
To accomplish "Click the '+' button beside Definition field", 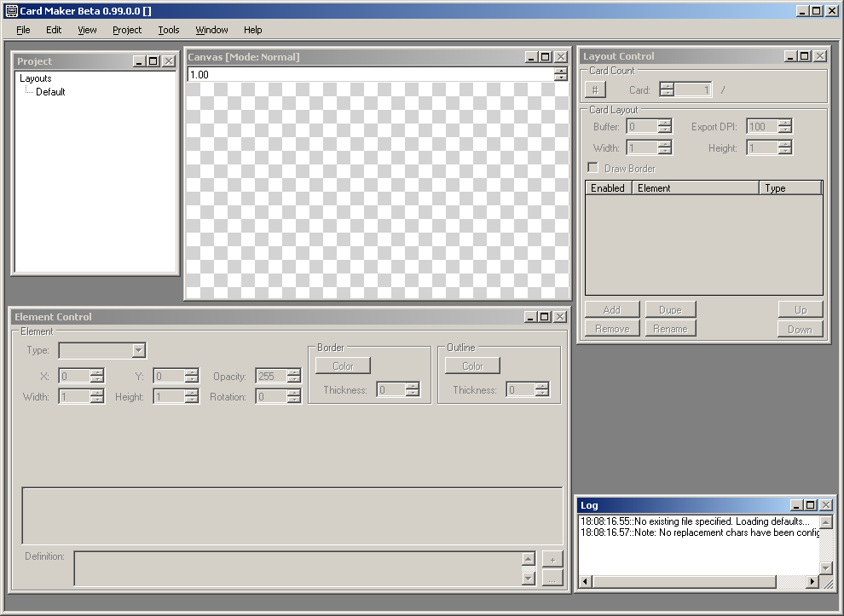I will (552, 559).
